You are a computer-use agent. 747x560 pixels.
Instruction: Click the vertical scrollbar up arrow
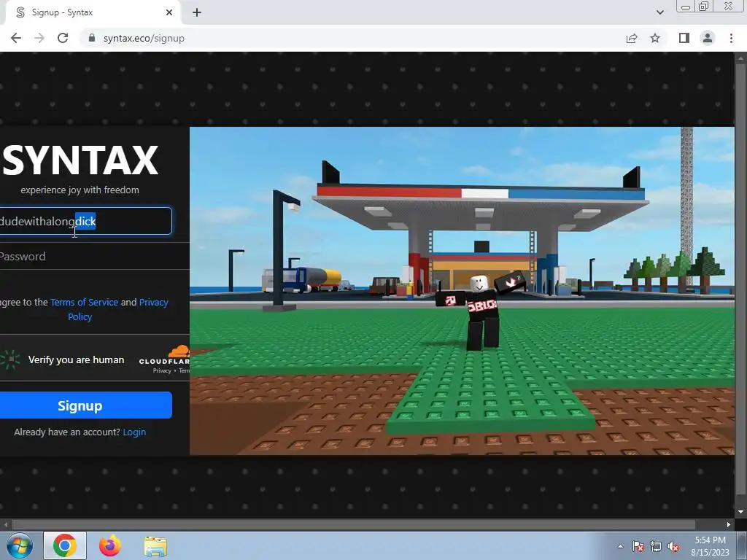(740, 58)
